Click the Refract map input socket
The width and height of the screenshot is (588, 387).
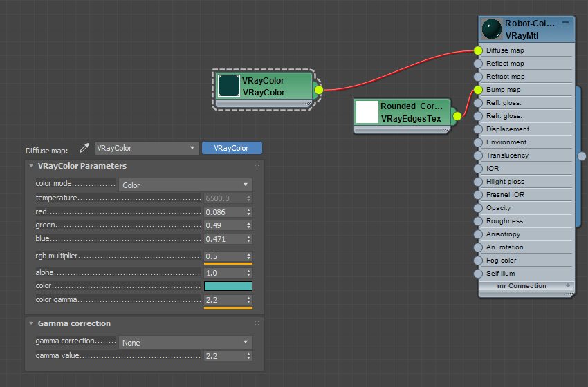478,77
